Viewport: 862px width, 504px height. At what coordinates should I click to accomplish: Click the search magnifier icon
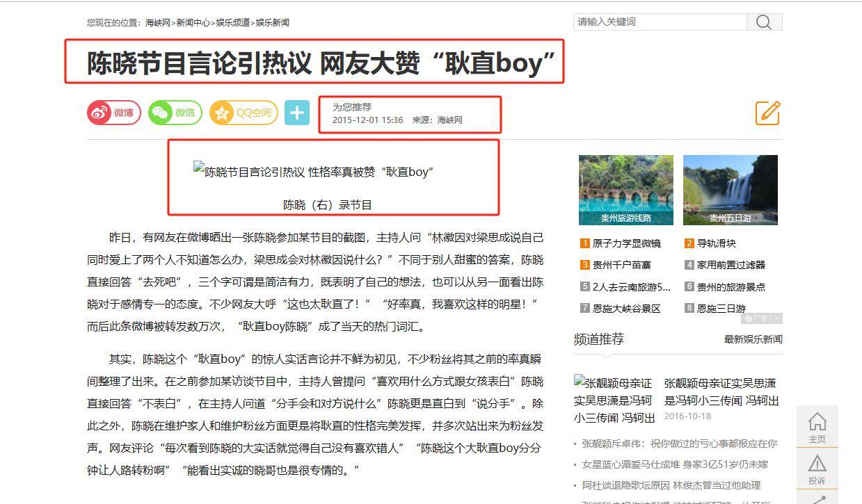[764, 22]
